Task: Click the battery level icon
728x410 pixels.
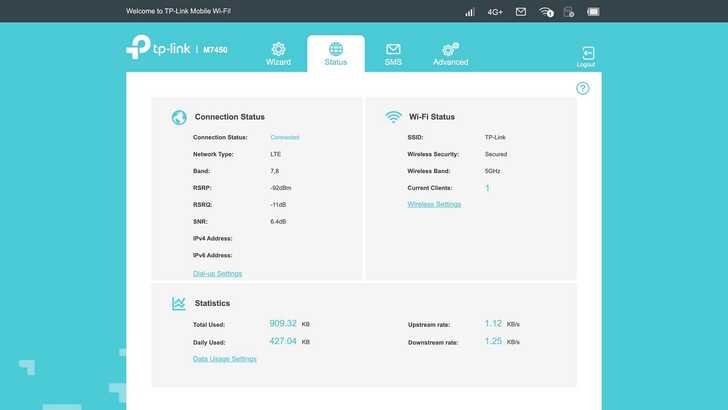Action: click(x=593, y=12)
